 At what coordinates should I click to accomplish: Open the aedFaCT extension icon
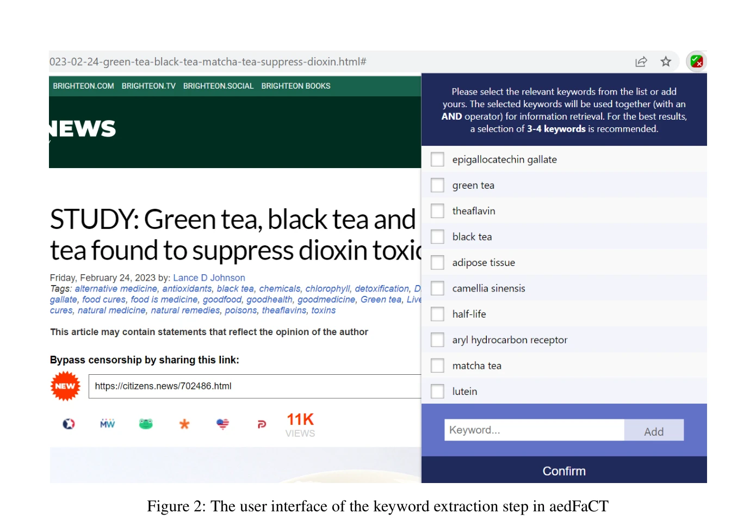click(697, 61)
